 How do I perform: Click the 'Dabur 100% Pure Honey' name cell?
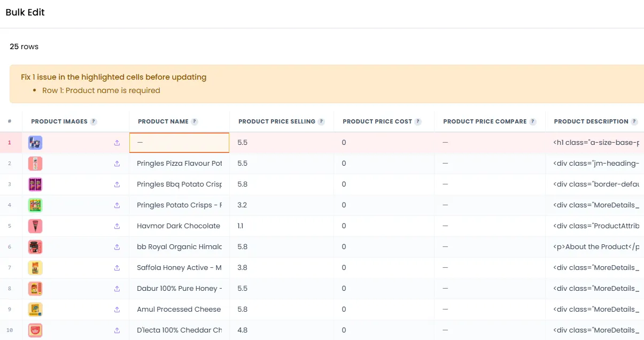tap(180, 289)
